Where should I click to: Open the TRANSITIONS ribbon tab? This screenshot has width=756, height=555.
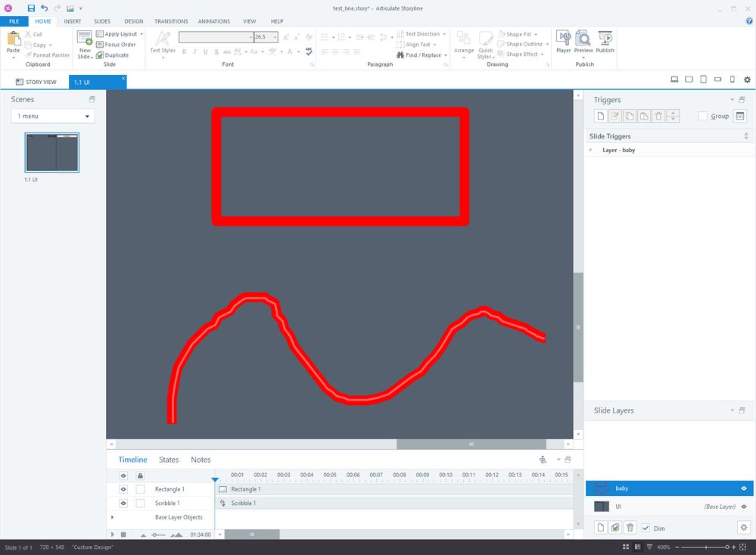[x=171, y=21]
